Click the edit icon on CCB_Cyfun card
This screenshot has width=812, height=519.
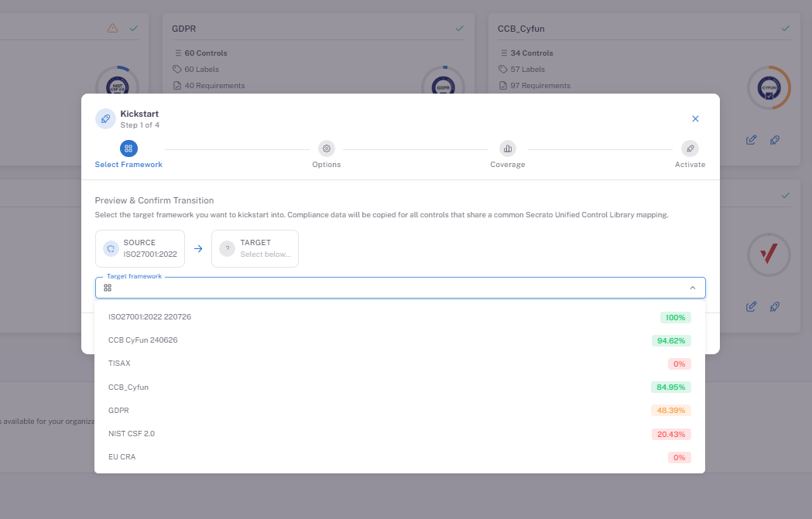751,140
